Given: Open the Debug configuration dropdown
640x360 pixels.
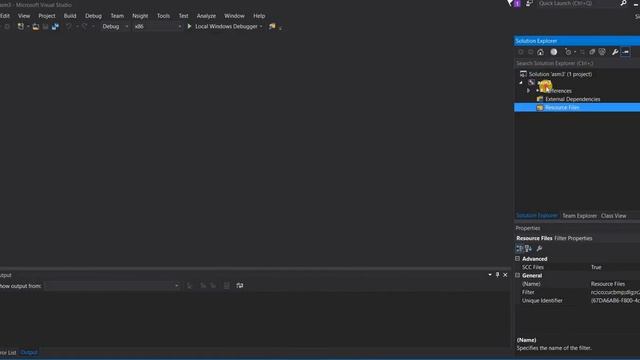Looking at the screenshot, I should (115, 27).
